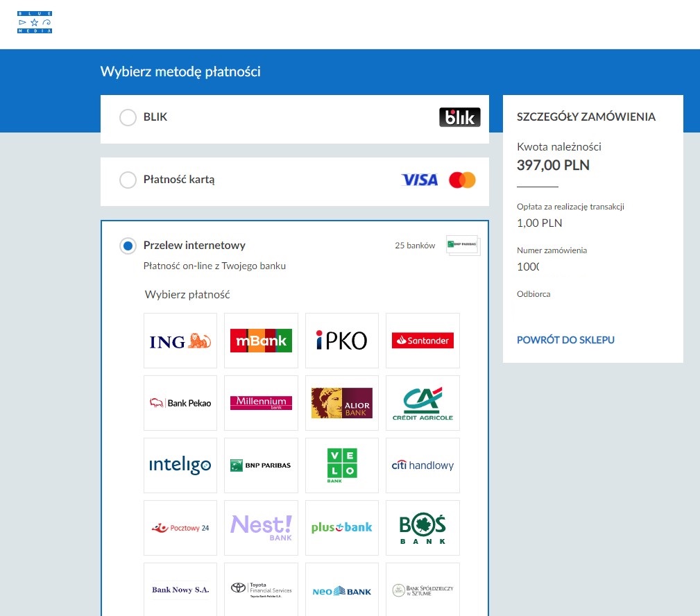Click 'Opłata za realizację transakcji' label
The image size is (700, 616).
[x=570, y=207]
